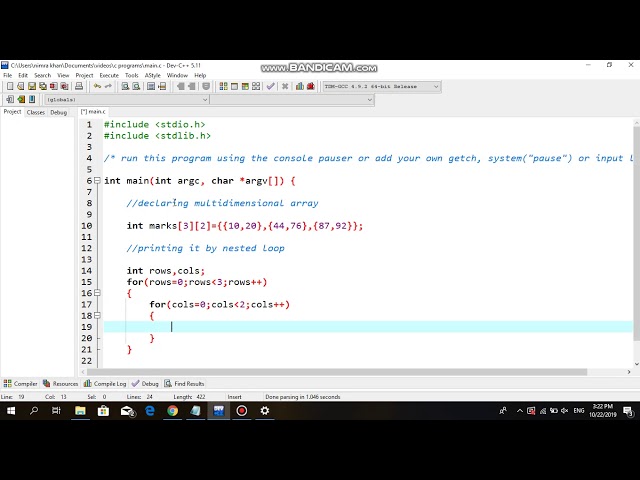Click the horizontal scrollbar right arrow
The image size is (640, 480).
coord(629,372)
